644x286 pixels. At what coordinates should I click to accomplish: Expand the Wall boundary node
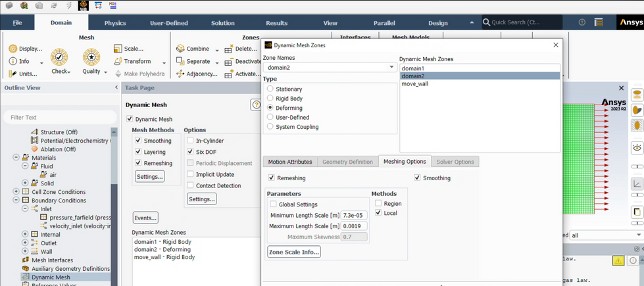[x=25, y=252]
